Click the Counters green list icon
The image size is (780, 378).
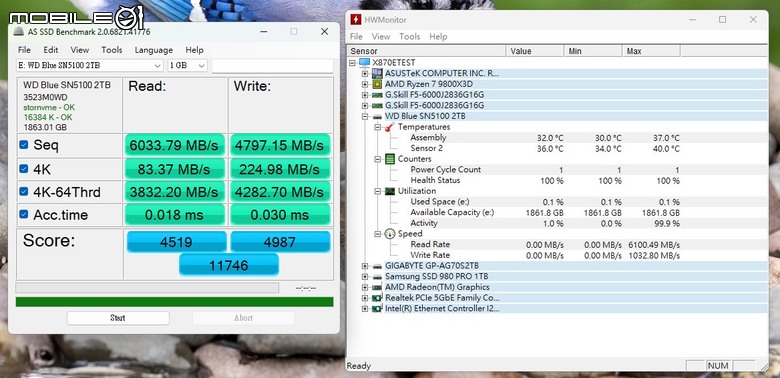(x=390, y=159)
